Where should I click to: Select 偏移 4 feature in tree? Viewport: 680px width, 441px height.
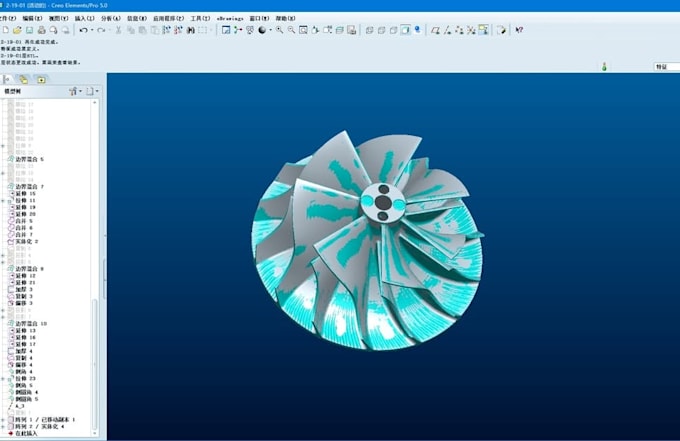coord(20,365)
